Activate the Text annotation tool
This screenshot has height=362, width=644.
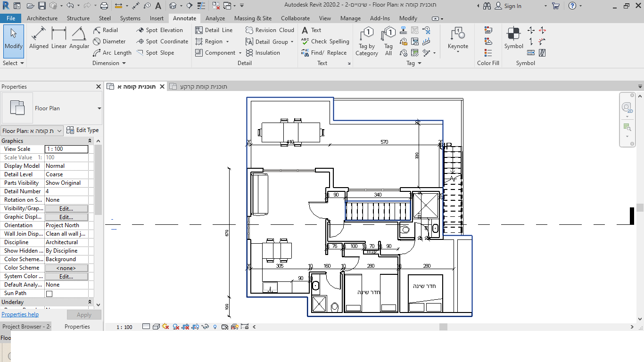(x=311, y=30)
